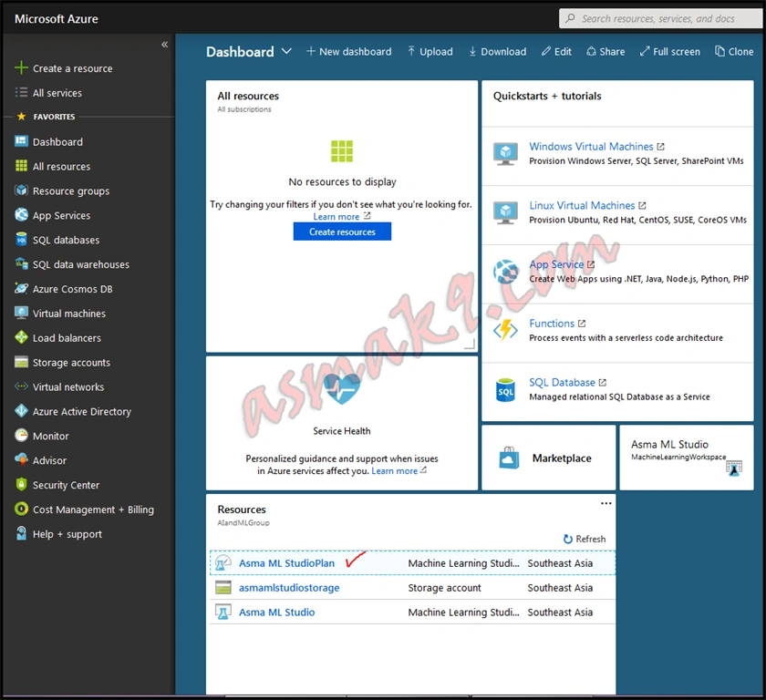Open the Asma ML Studio workspace tile

[x=687, y=458]
